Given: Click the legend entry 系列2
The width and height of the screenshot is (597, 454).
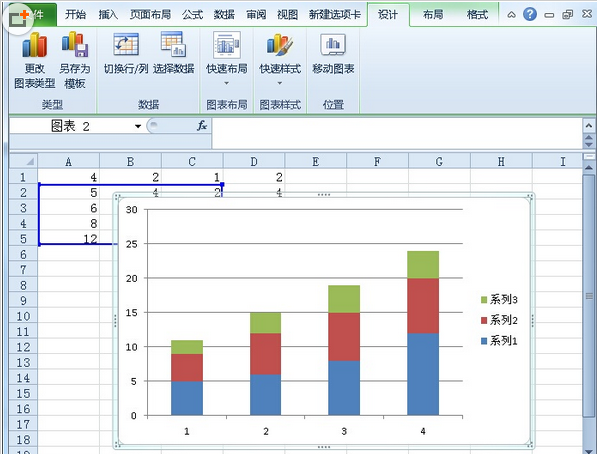Looking at the screenshot, I should tap(499, 320).
